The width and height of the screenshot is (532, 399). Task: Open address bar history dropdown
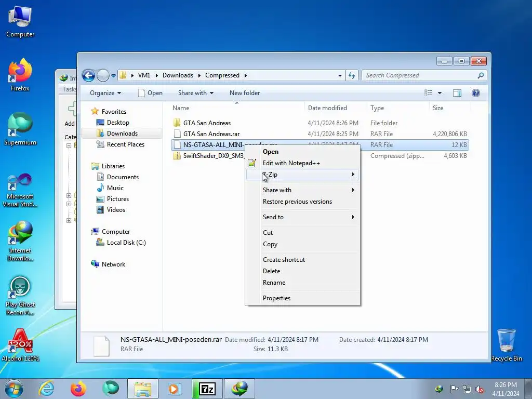340,75
